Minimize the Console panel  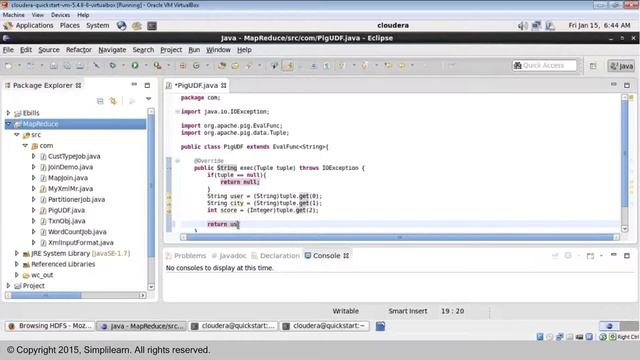coord(613,255)
